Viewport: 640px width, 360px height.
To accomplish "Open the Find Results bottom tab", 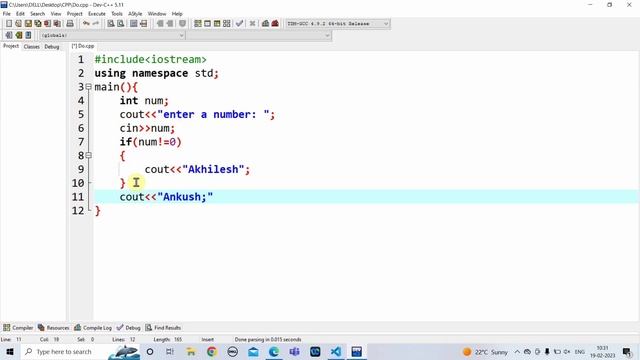I will click(163, 328).
